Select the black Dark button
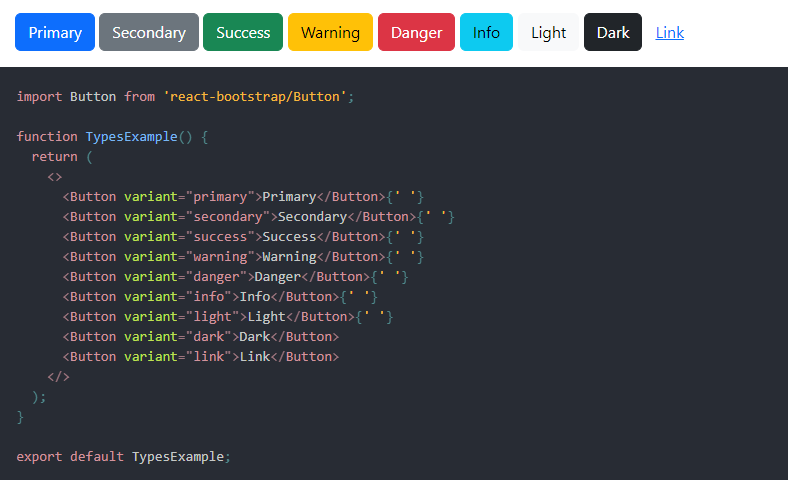This screenshot has width=788, height=480. pyautogui.click(x=613, y=32)
